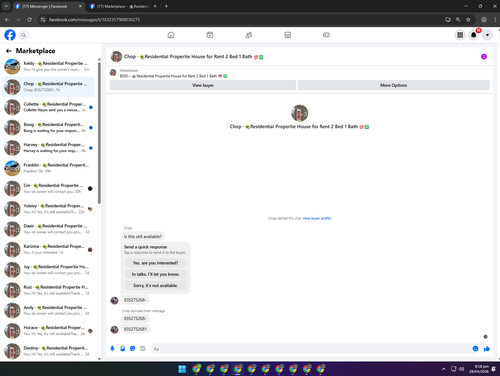Open the Marketplace store icon in top nav
The height and width of the screenshot is (376, 500).
pyautogui.click(x=287, y=35)
